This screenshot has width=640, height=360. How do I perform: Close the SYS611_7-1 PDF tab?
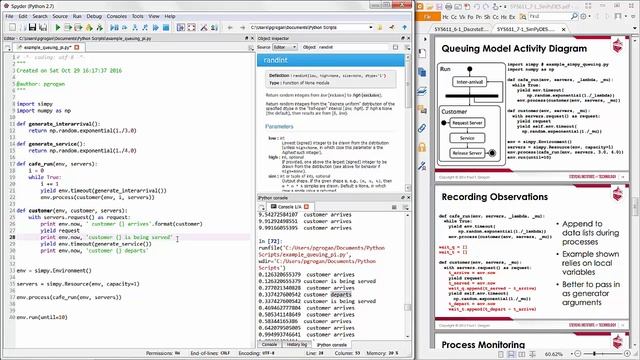pyautogui.click(x=564, y=29)
